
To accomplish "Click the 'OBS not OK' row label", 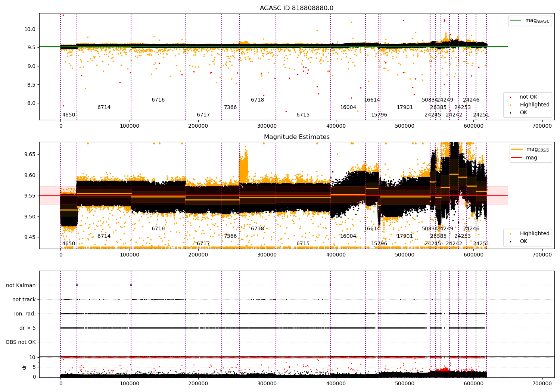I will [21, 342].
